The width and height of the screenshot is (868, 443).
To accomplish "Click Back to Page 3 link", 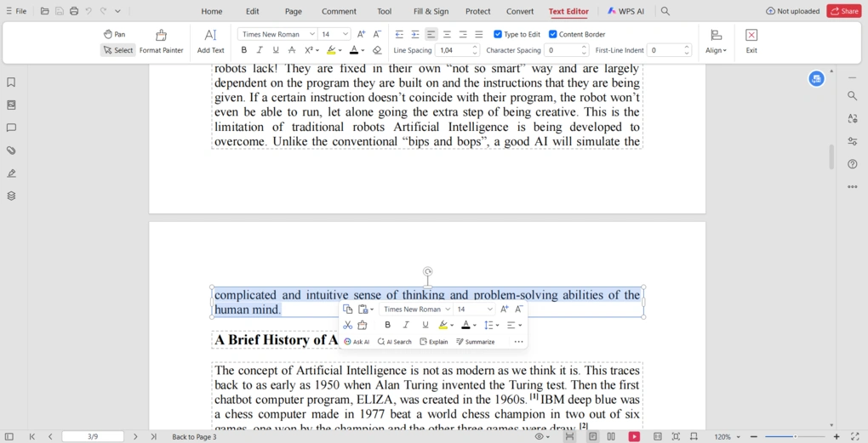I will tap(194, 437).
